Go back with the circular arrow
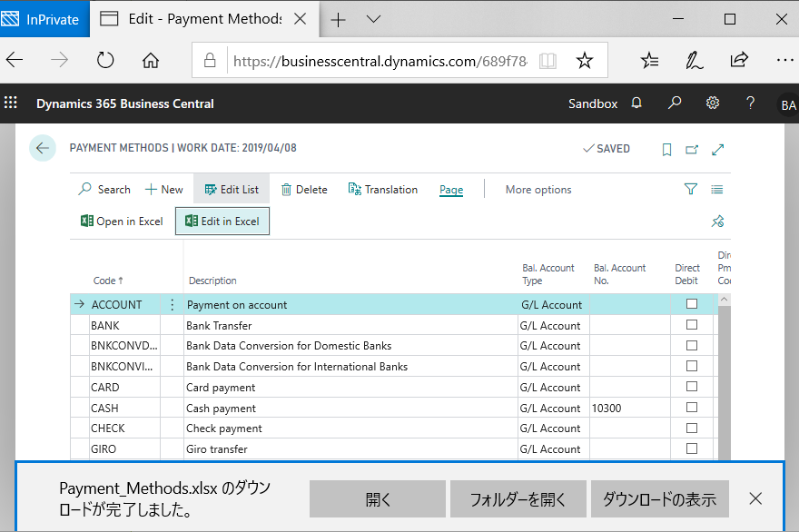The height and width of the screenshot is (532, 799). coord(43,148)
